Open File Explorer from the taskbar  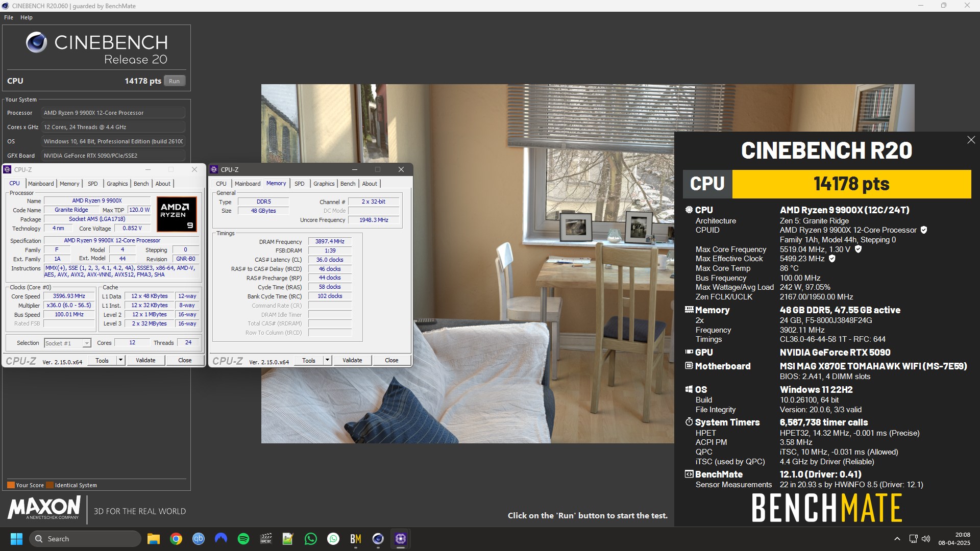(154, 539)
